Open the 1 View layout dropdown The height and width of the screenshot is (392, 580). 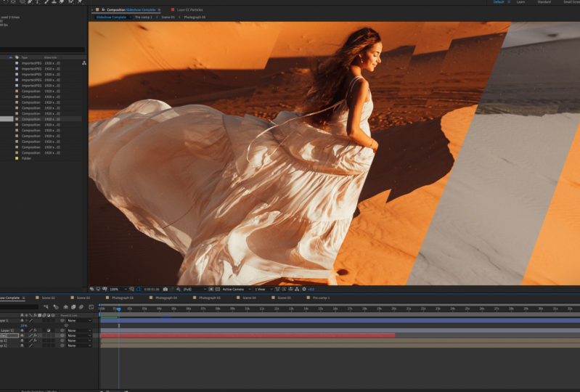pos(263,289)
